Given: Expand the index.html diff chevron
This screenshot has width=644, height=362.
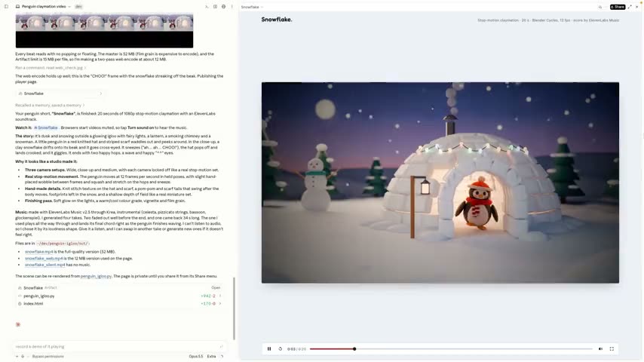Looking at the screenshot, I should point(220,304).
